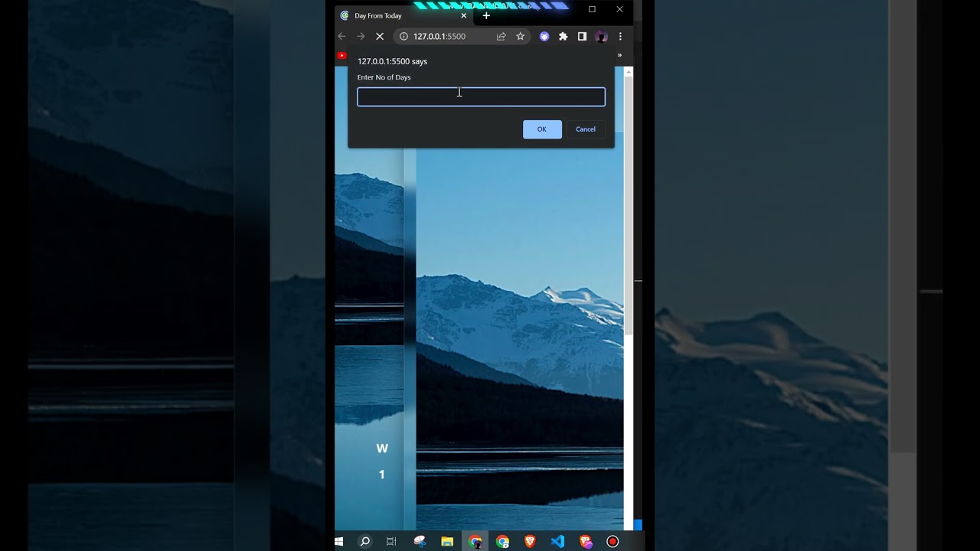The image size is (980, 551).
Task: Open Windows taskbar search
Action: point(365,542)
